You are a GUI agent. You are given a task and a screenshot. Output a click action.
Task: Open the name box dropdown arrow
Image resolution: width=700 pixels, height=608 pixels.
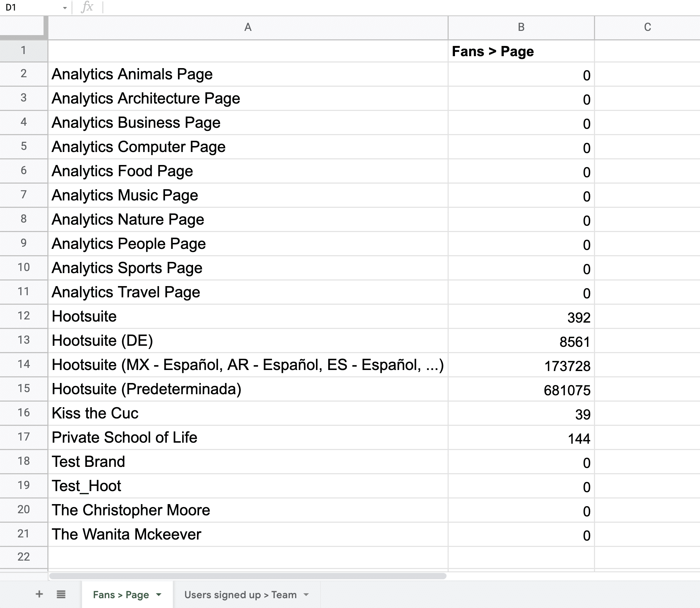coord(65,8)
